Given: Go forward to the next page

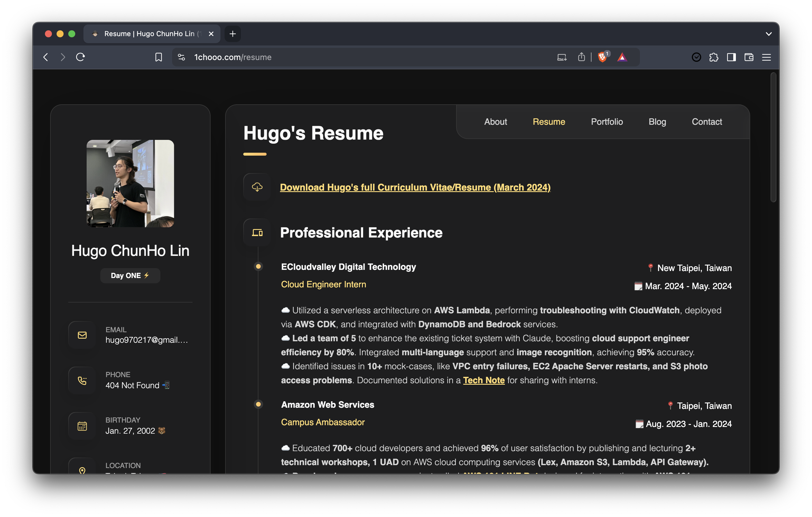Looking at the screenshot, I should 63,57.
